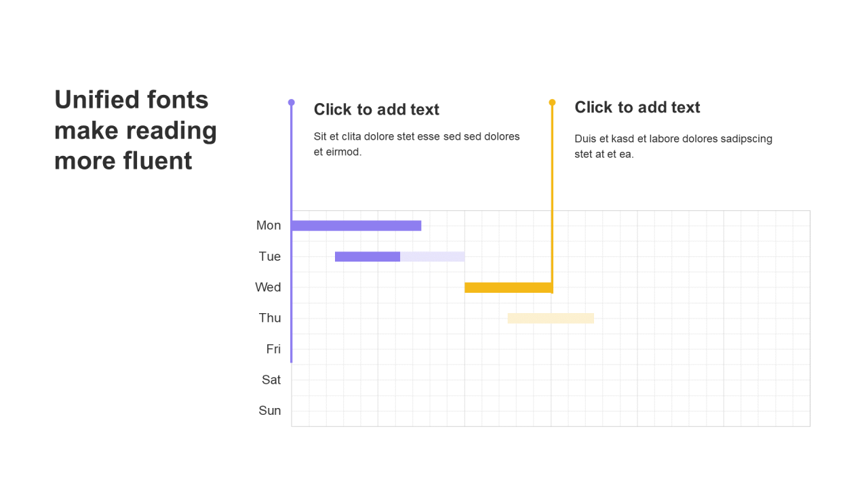Select the light lavender Tuesday bar segment
The image size is (868, 488).
433,256
